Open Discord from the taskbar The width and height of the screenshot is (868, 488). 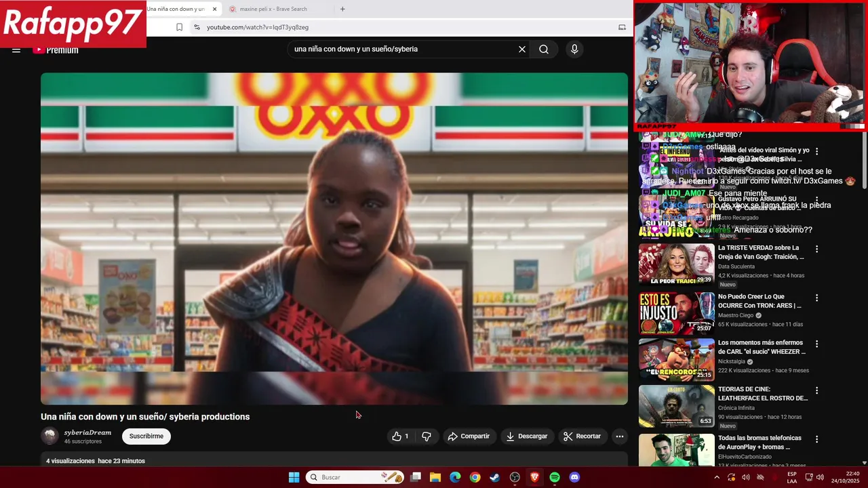pos(574,477)
